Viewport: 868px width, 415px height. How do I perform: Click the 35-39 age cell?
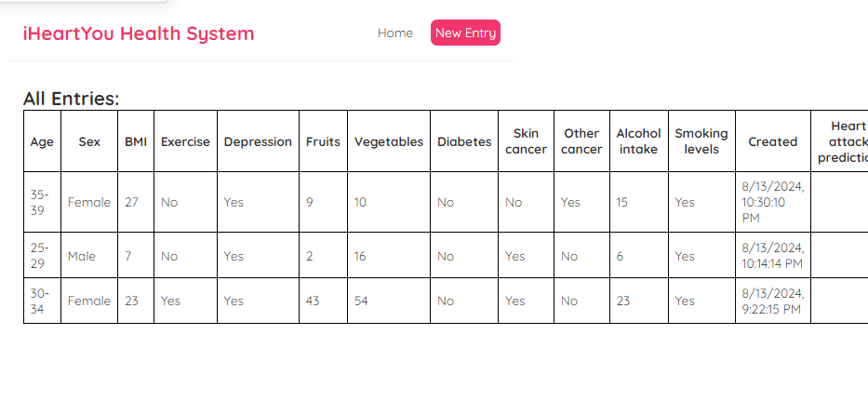coord(40,202)
